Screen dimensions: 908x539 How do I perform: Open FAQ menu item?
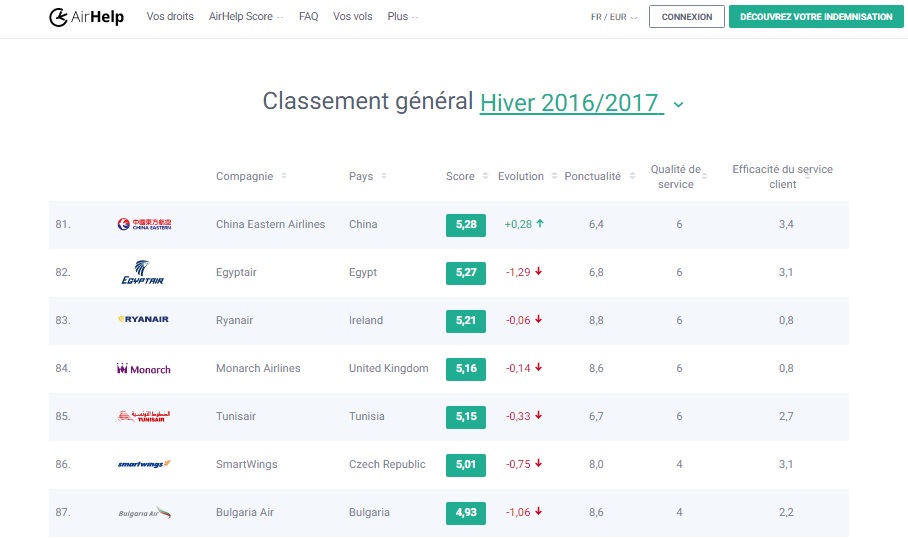309,17
